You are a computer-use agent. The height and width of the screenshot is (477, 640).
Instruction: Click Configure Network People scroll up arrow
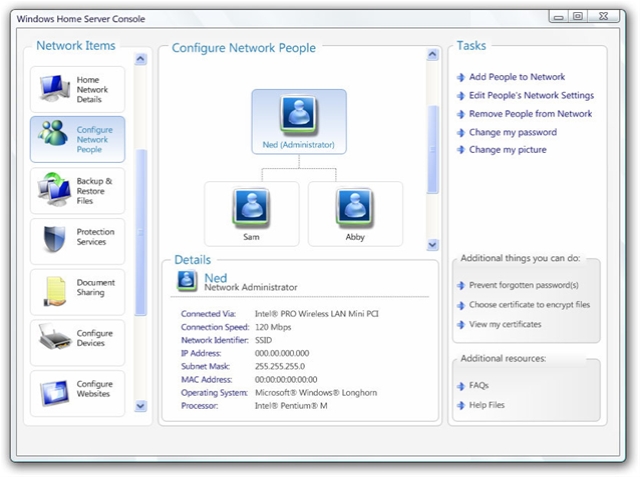433,54
